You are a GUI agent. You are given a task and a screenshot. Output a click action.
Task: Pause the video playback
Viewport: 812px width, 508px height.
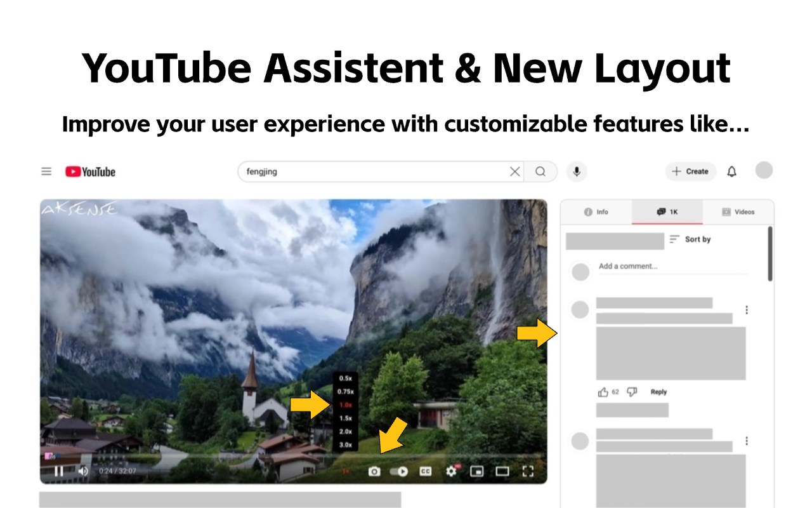tap(58, 471)
